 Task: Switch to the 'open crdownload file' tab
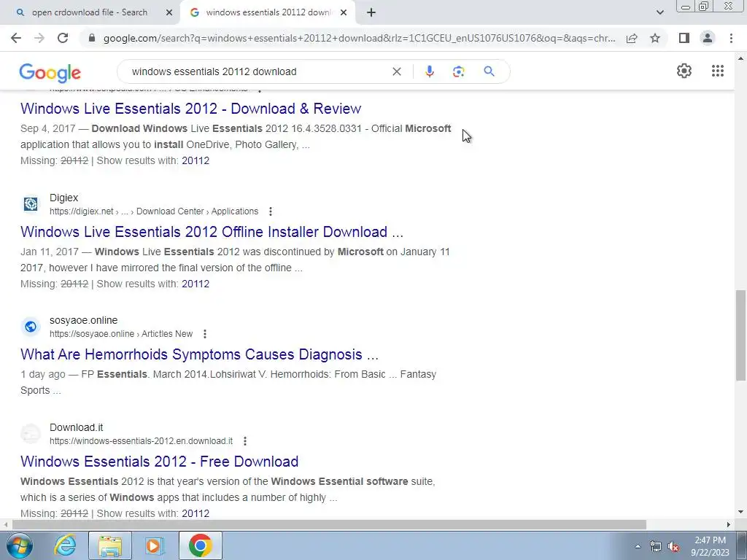90,12
